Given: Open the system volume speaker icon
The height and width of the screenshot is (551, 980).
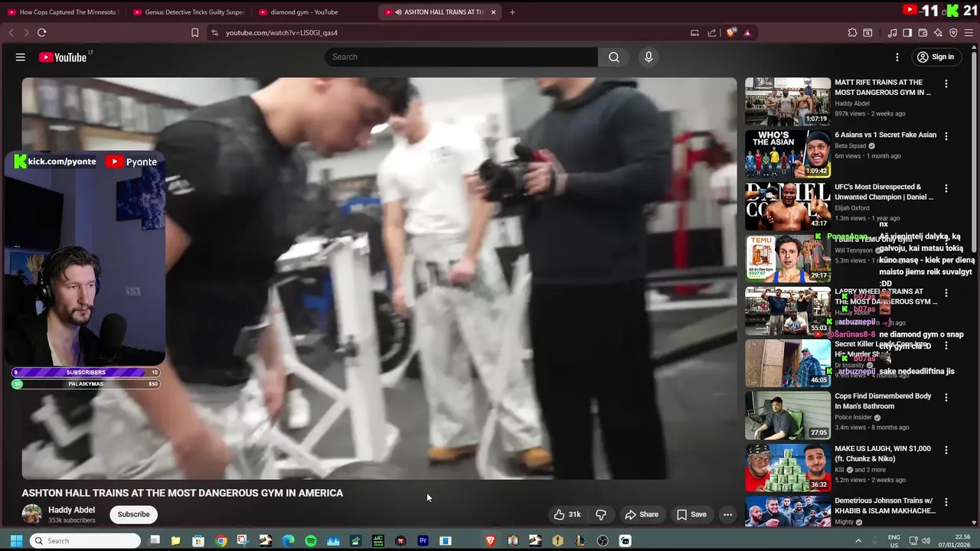Looking at the screenshot, I should point(926,541).
